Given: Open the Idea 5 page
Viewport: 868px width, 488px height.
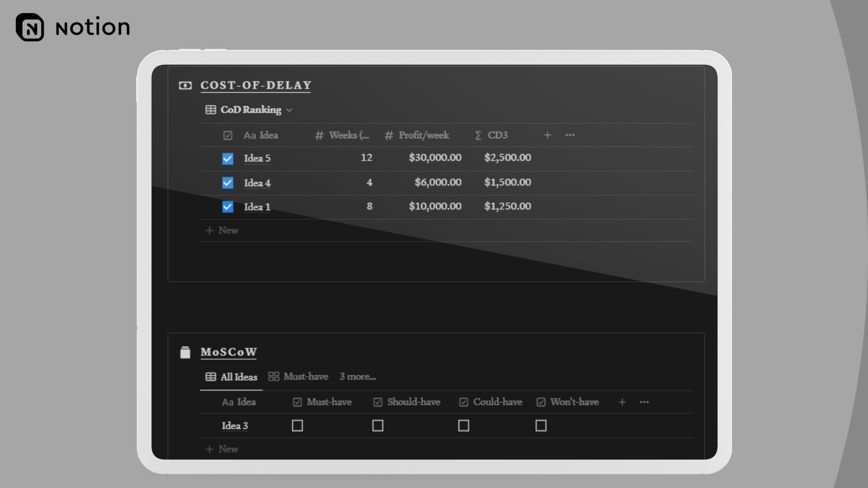Looking at the screenshot, I should 257,158.
